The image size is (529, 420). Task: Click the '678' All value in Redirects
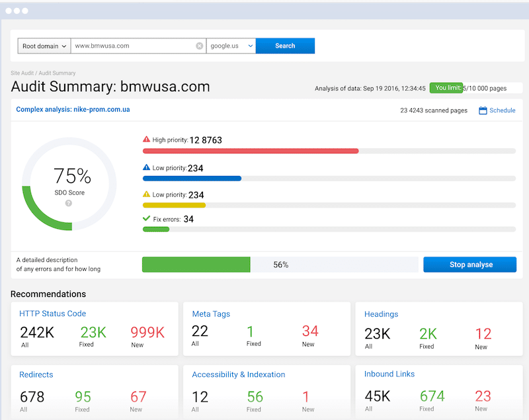coord(32,397)
